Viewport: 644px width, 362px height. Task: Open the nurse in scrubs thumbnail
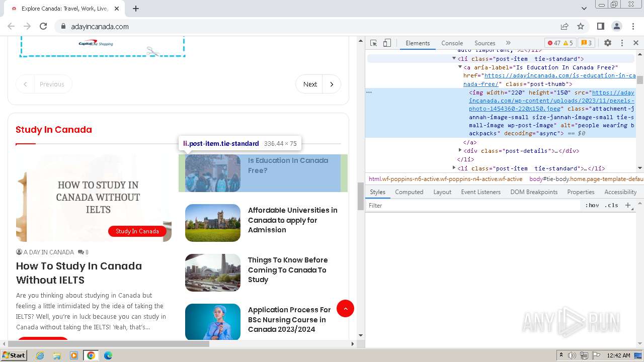click(213, 322)
